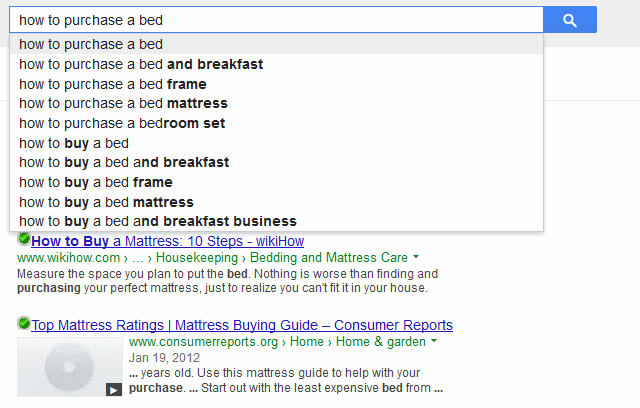Click the www.wikihow.com breadcrumb URL
Image resolution: width=640 pixels, height=408 pixels.
[x=69, y=258]
